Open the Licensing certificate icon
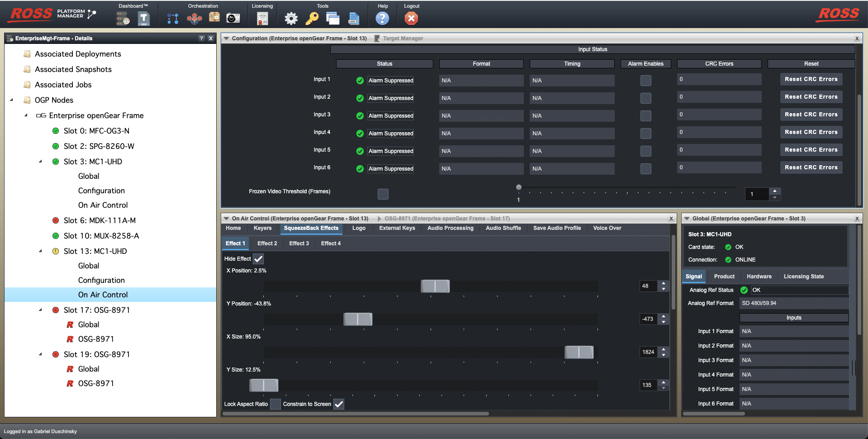 (x=262, y=18)
